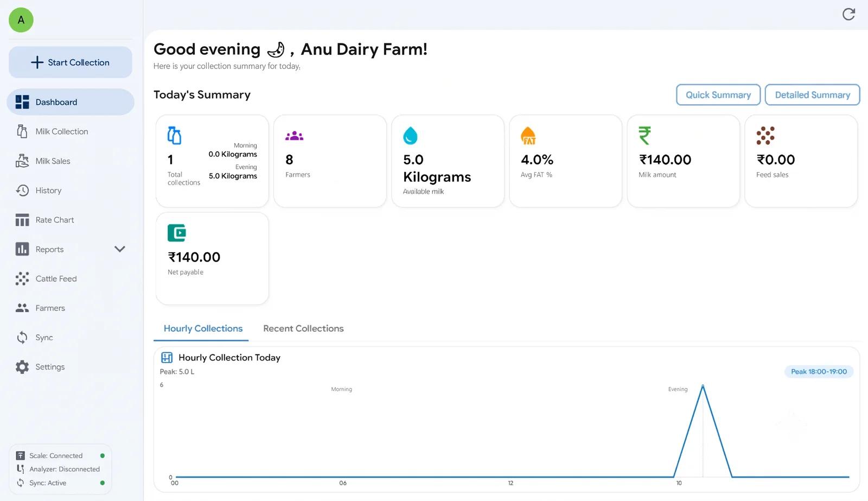Click the Milk Sales hand icon
The height and width of the screenshot is (501, 868).
tap(22, 161)
